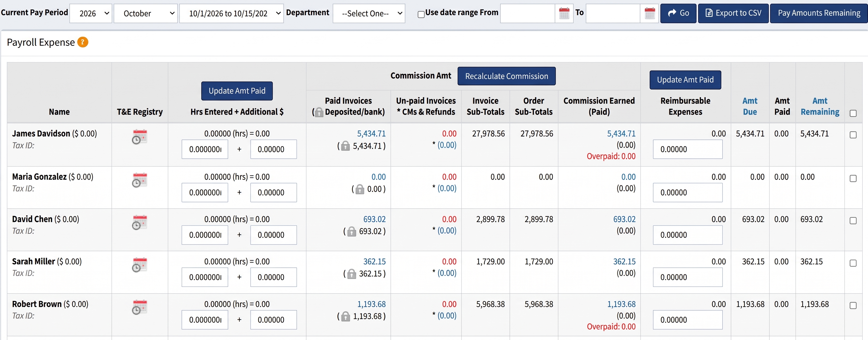Click James Davidson's reimbursable expenses input field
This screenshot has height=340, width=868.
coord(687,150)
